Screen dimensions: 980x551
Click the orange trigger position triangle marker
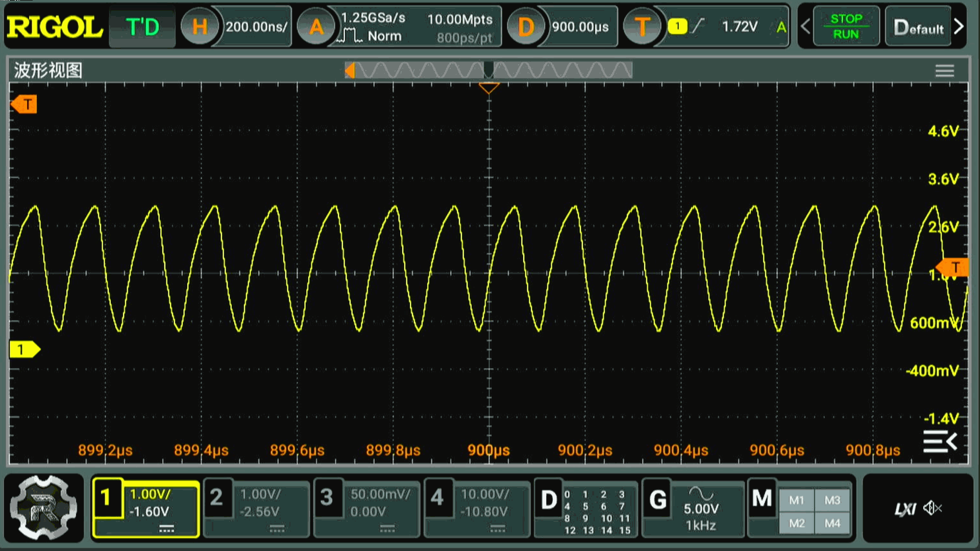click(488, 88)
